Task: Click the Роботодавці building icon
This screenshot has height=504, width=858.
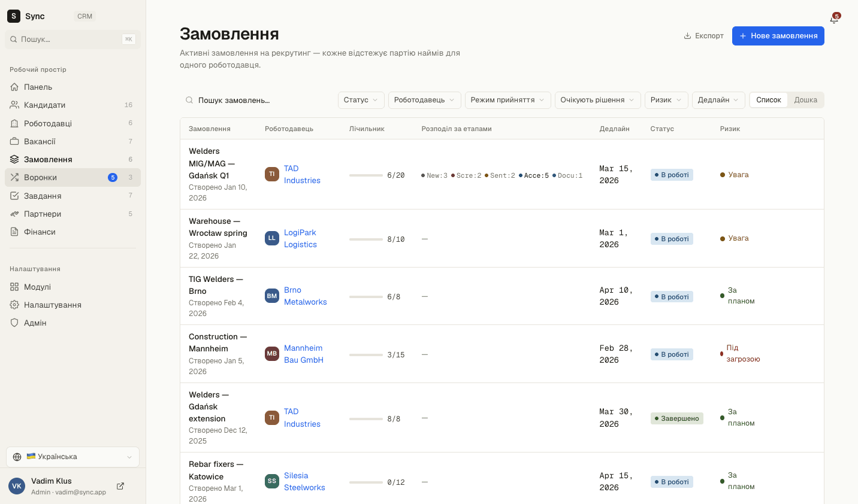Action: 14,123
